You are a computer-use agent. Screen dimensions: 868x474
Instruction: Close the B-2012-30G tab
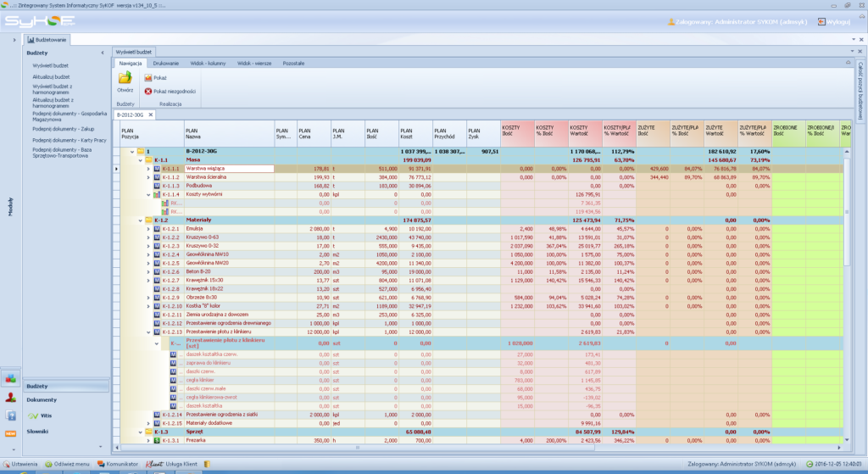tap(151, 114)
